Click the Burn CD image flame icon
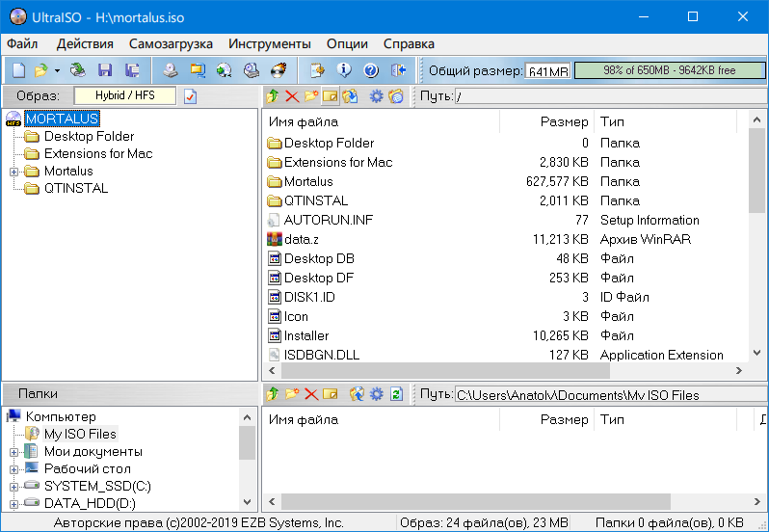 [278, 70]
